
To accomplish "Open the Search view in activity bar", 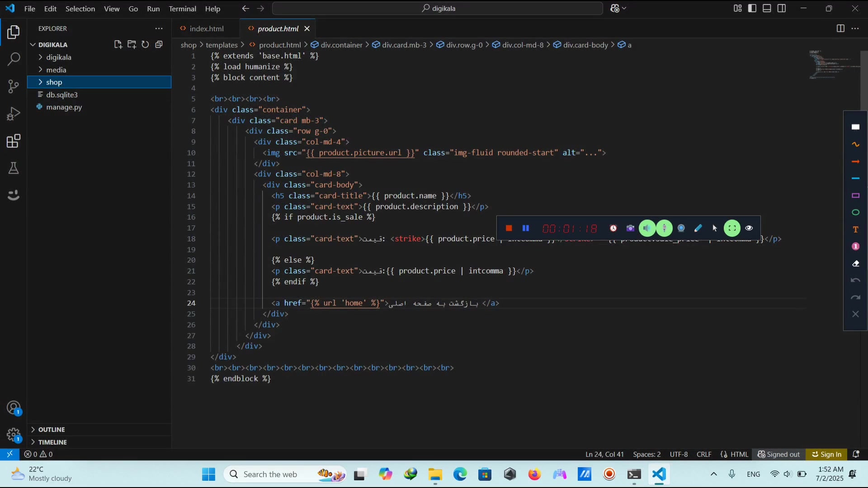I will [x=14, y=59].
